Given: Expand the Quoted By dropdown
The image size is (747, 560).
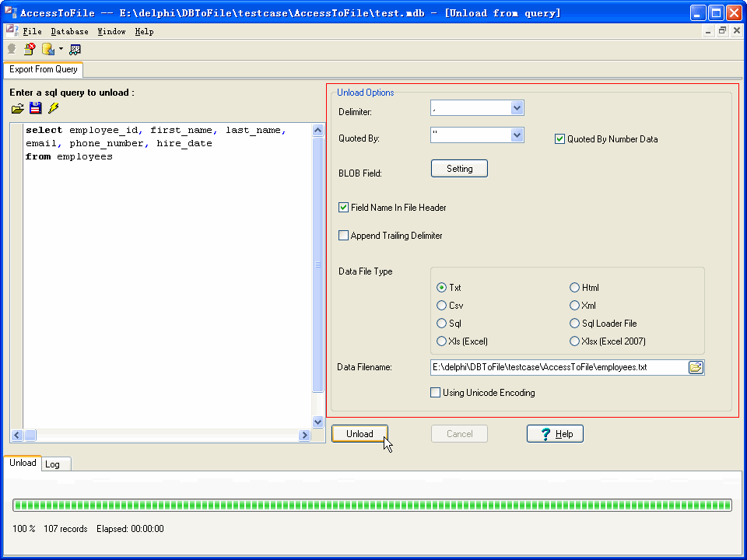Looking at the screenshot, I should (x=517, y=135).
